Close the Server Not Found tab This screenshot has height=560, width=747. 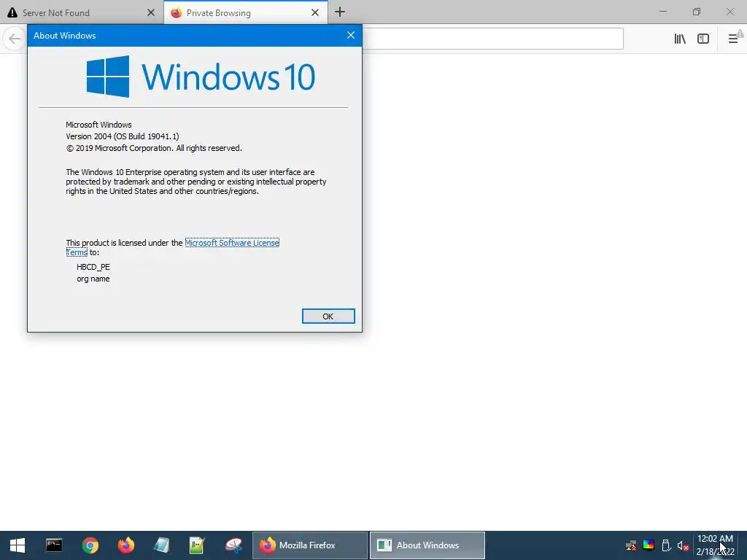point(151,13)
